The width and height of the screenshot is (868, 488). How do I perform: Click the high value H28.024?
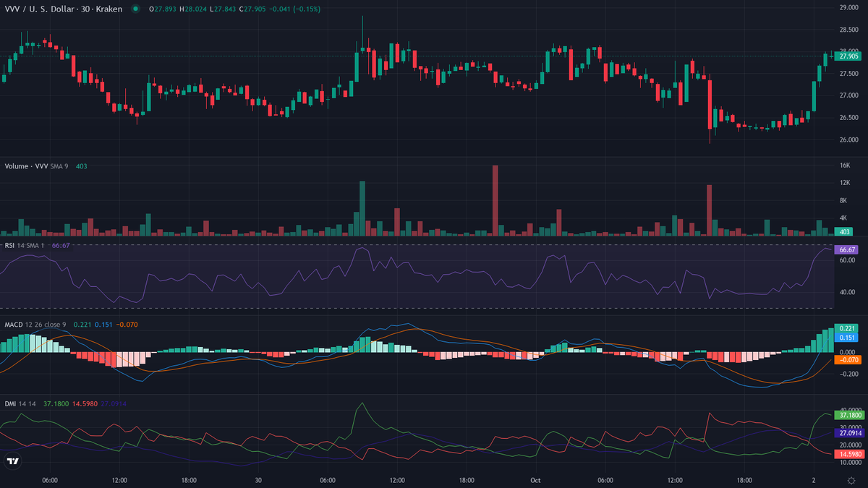pos(194,9)
